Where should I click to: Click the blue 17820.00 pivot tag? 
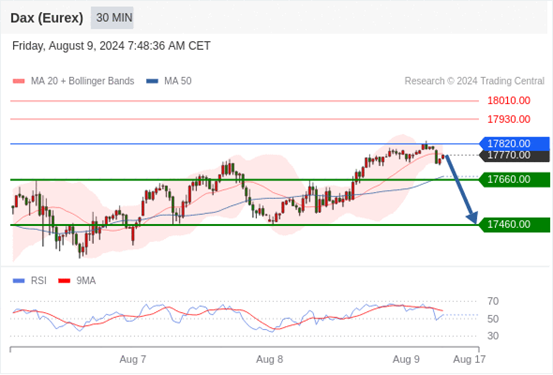515,144
